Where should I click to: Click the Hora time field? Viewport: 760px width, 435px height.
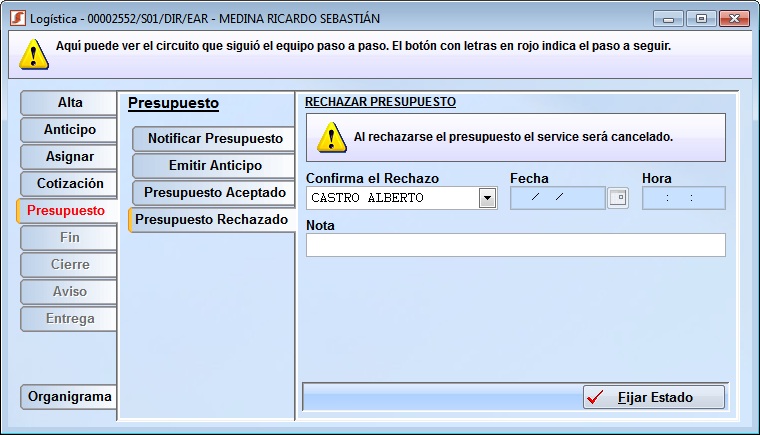click(x=683, y=198)
